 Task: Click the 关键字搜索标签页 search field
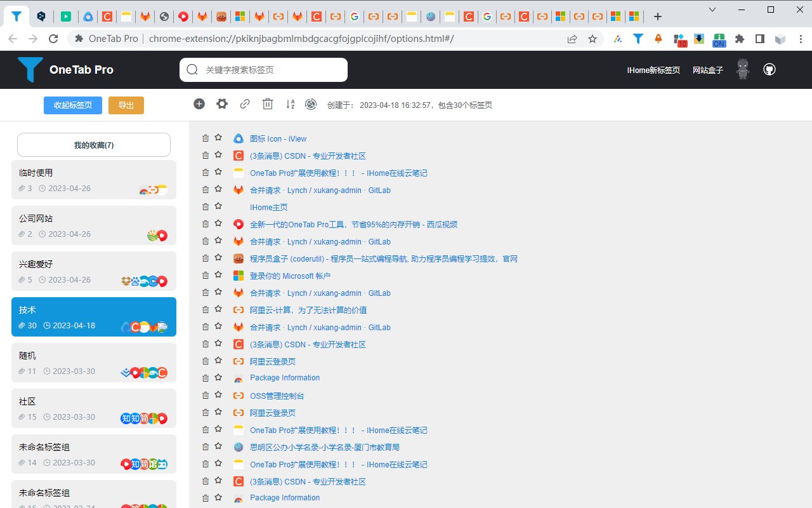click(x=263, y=70)
